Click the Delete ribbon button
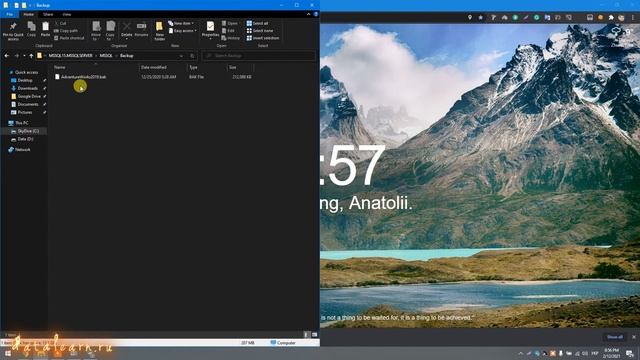 (x=127, y=30)
